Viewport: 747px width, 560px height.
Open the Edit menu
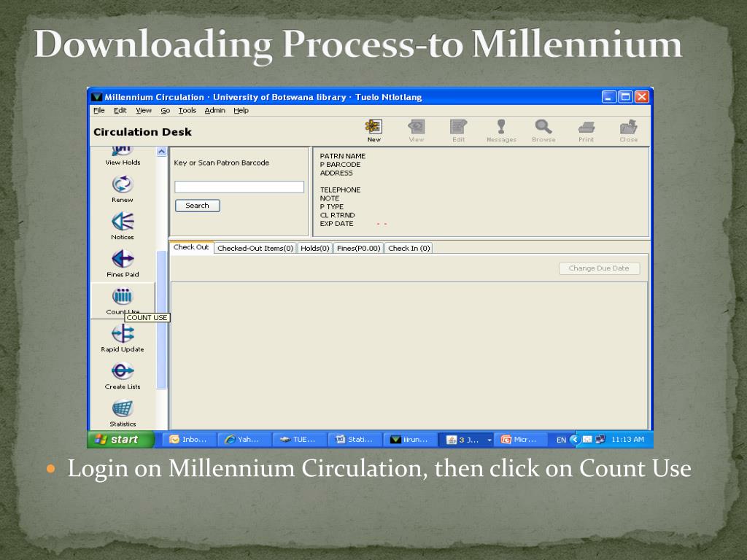point(120,111)
